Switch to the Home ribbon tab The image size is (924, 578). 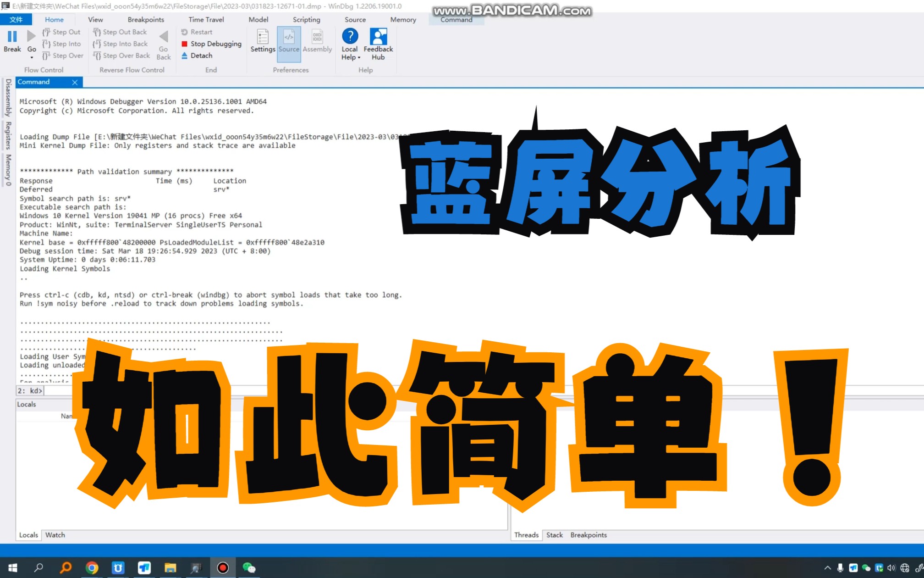coord(54,19)
